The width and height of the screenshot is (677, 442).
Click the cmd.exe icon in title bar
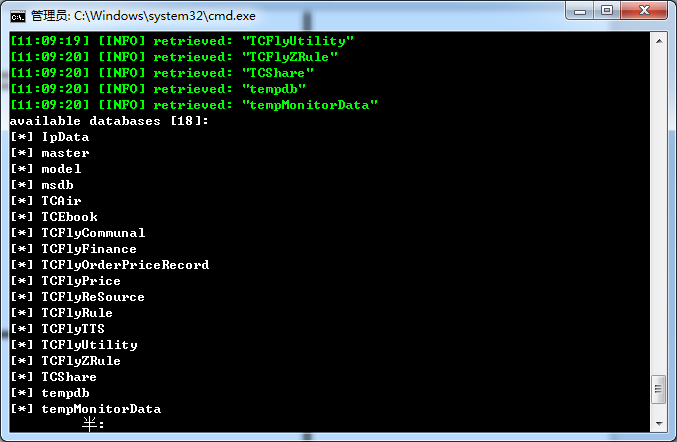pos(18,16)
